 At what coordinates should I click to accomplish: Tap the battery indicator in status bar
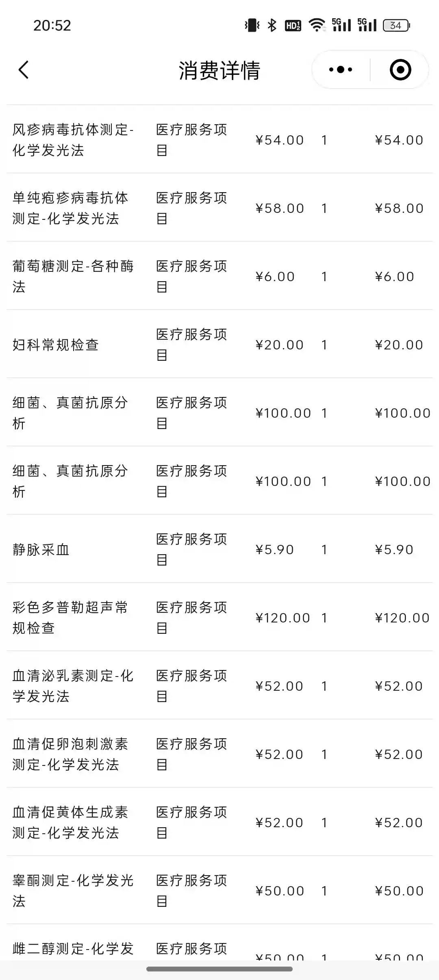click(396, 26)
